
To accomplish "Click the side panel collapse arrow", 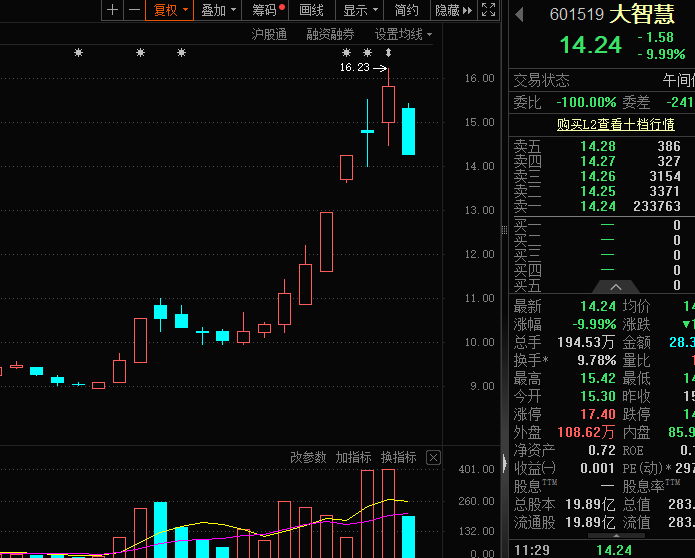I will coord(504,463).
